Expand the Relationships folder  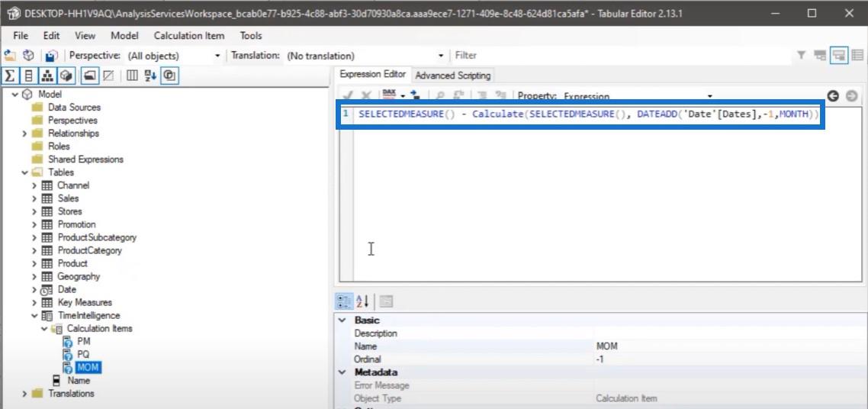pos(24,134)
